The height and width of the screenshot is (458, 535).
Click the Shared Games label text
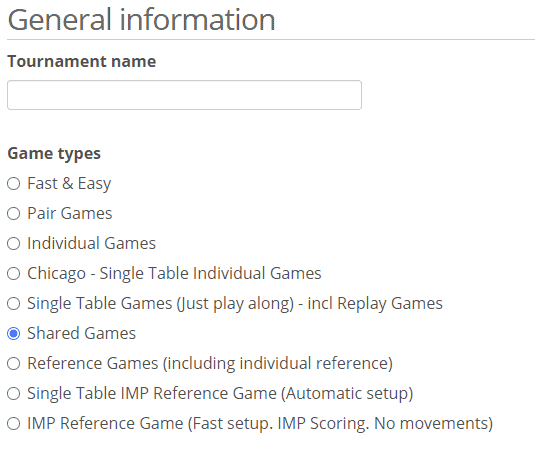(x=82, y=333)
